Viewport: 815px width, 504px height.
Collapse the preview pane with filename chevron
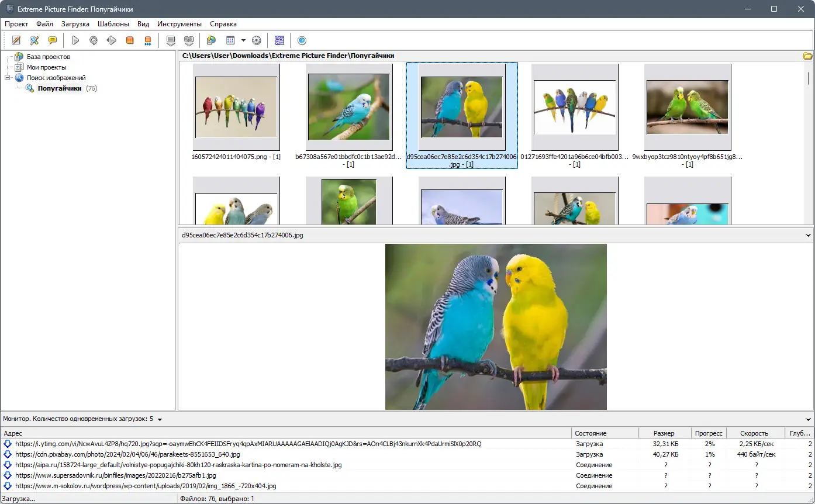808,235
